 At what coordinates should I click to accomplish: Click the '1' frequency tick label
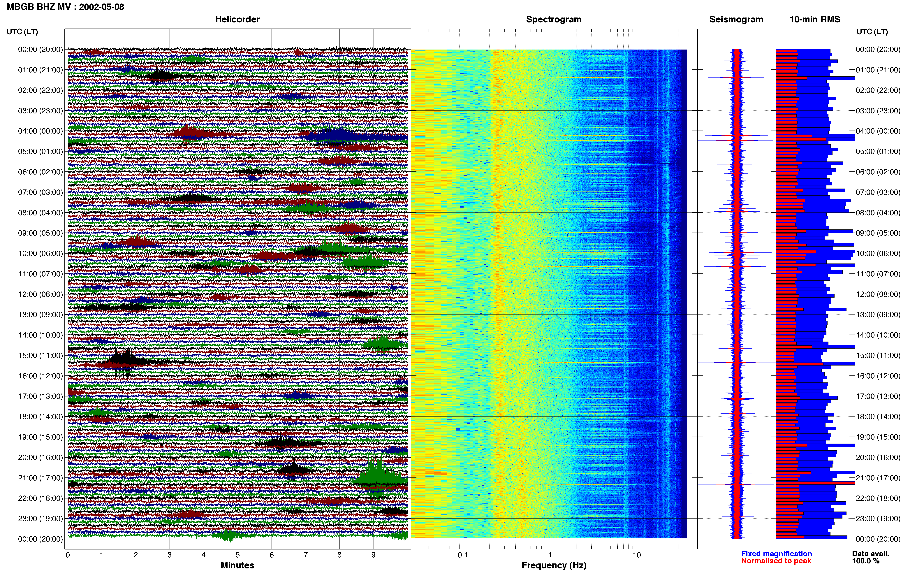[550, 555]
